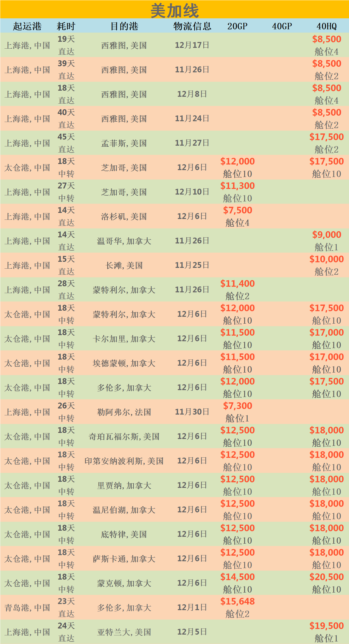Click the $15,648 price cell

pyautogui.click(x=238, y=601)
